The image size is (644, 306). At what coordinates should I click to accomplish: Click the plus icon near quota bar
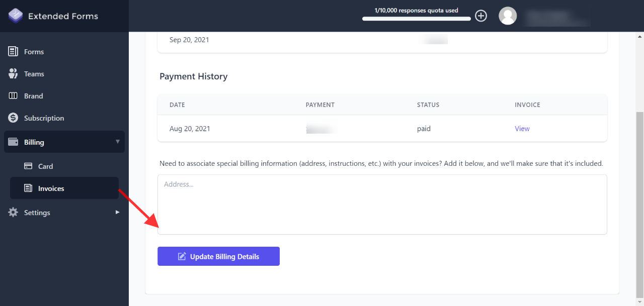480,16
